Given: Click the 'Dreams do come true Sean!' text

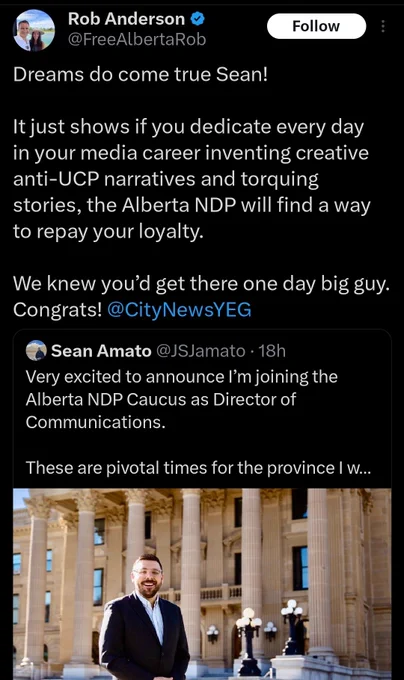Looking at the screenshot, I should [x=140, y=75].
